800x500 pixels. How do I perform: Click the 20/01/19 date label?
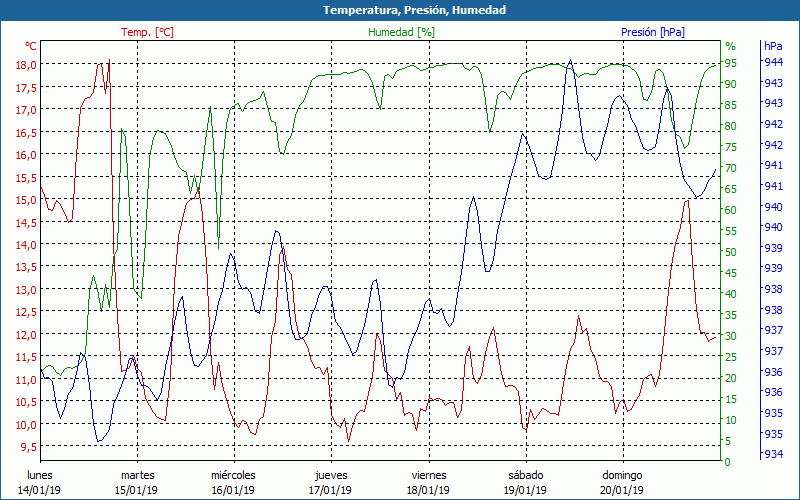[622, 490]
